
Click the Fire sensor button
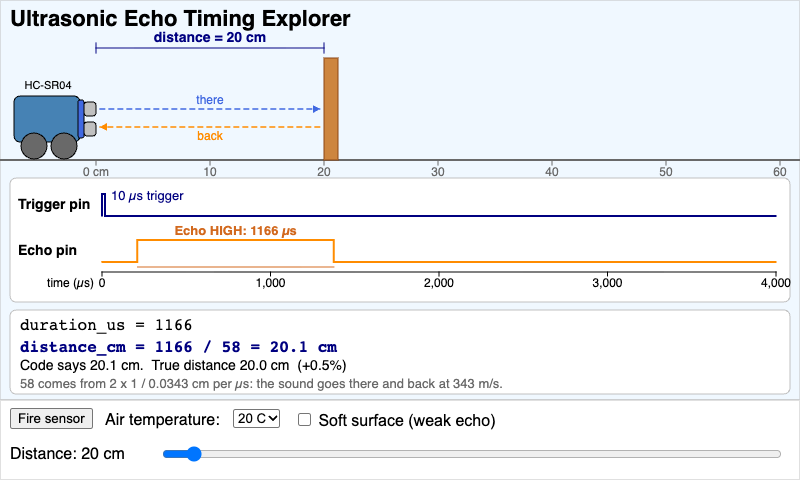(52, 419)
